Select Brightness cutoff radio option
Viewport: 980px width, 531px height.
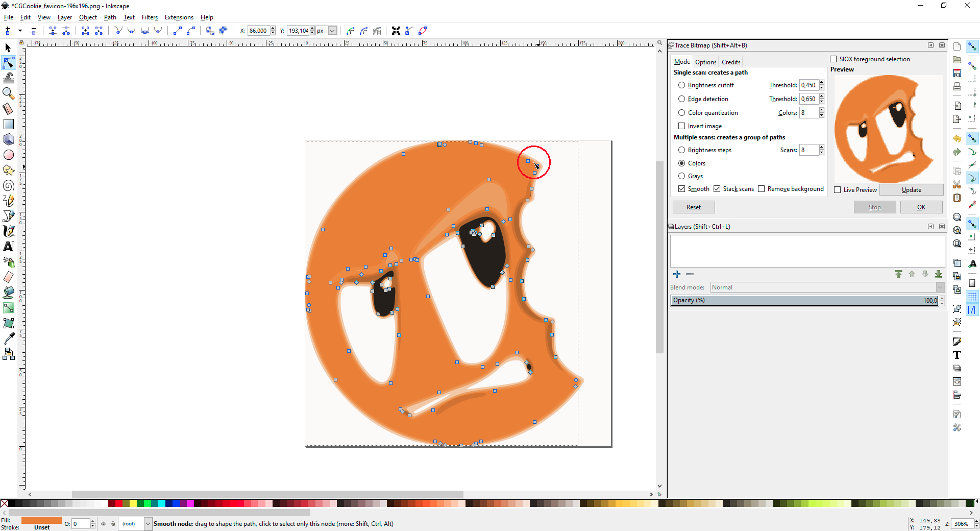[682, 85]
